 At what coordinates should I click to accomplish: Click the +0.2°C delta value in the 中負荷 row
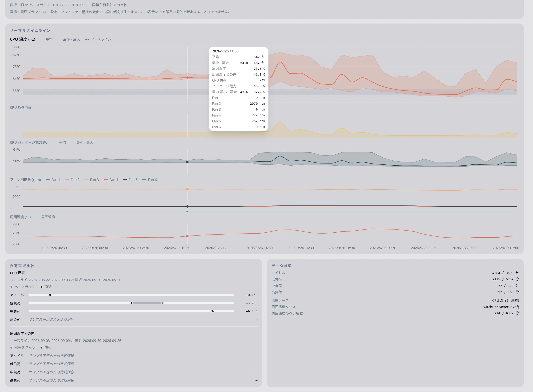[x=251, y=311]
